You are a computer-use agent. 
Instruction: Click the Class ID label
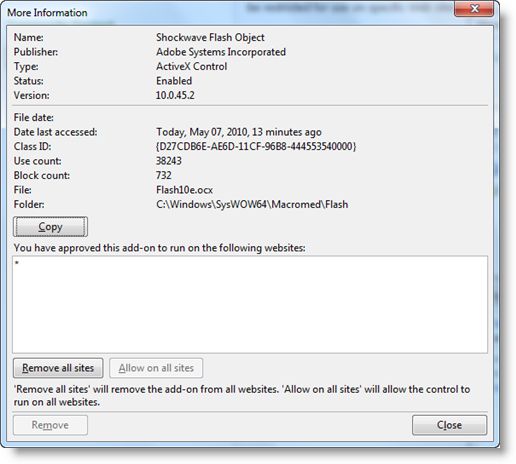pyautogui.click(x=32, y=146)
